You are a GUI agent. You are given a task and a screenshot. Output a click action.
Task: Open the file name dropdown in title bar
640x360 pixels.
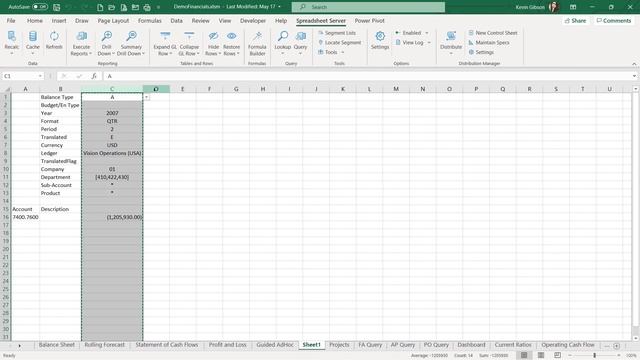(279, 7)
